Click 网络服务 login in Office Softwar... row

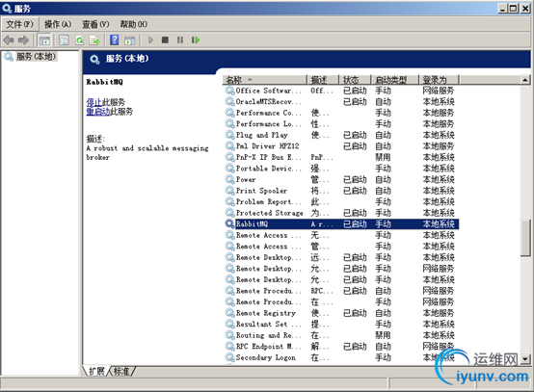[x=439, y=91]
